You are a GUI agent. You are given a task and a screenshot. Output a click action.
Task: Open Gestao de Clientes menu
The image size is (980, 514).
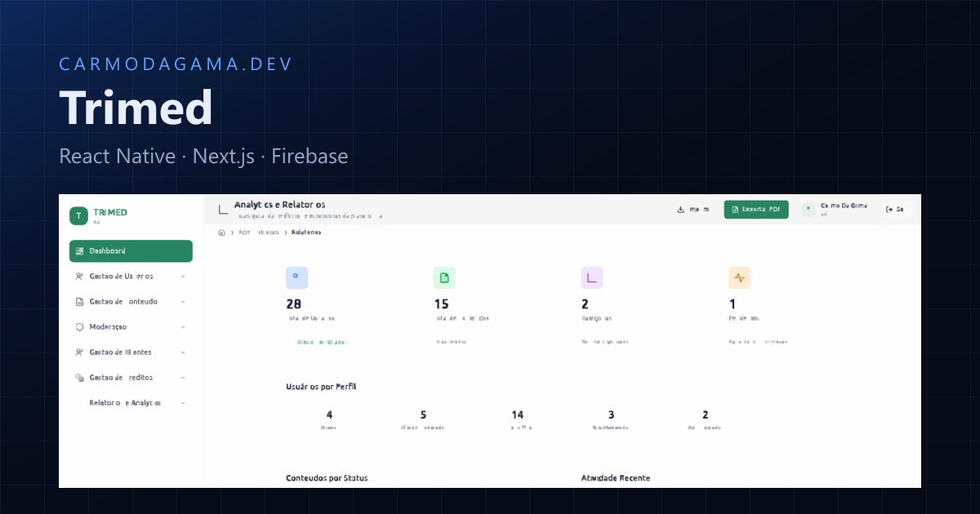(131, 352)
